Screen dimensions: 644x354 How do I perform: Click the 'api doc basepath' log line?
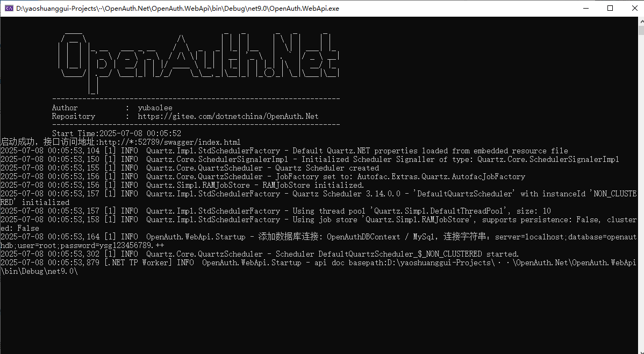pos(318,267)
